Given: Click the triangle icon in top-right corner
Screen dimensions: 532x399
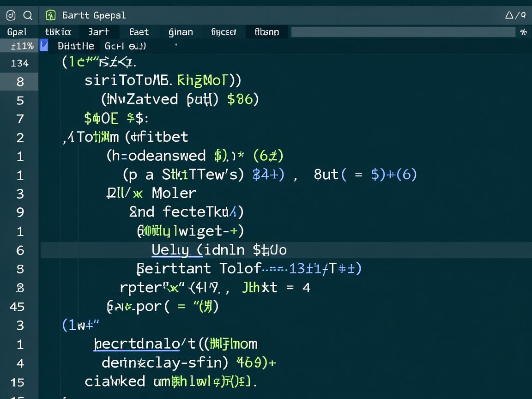Looking at the screenshot, I should click(x=510, y=15).
